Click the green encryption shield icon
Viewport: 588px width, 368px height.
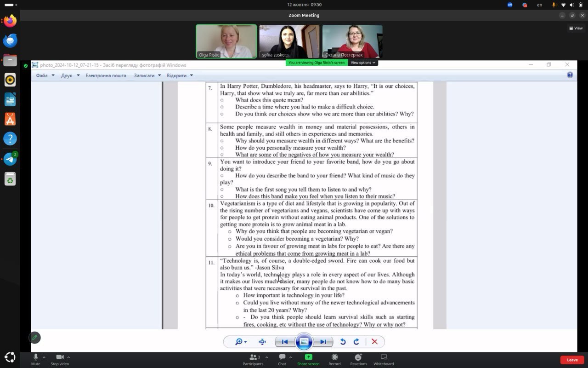click(25, 66)
